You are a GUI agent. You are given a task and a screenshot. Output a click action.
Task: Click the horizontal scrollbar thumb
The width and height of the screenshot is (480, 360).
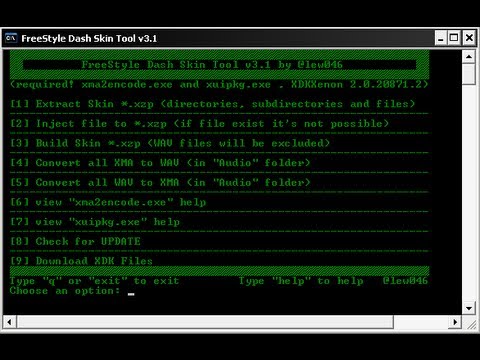click(x=205, y=322)
